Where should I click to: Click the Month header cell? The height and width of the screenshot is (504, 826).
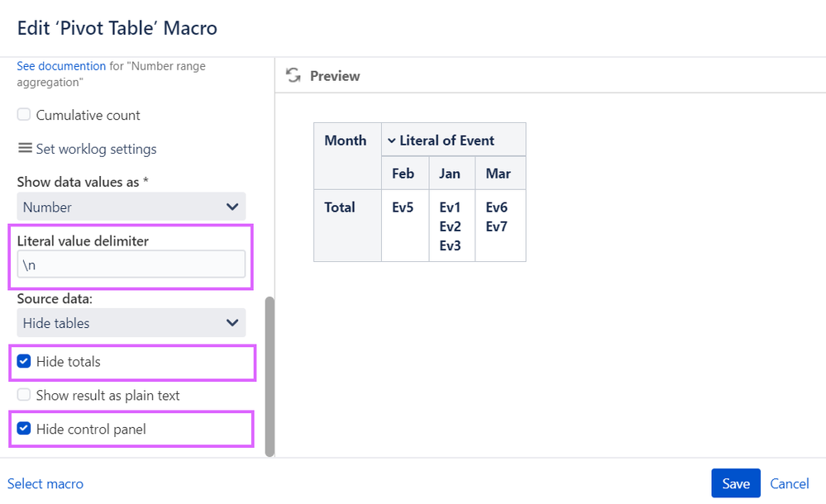point(346,140)
